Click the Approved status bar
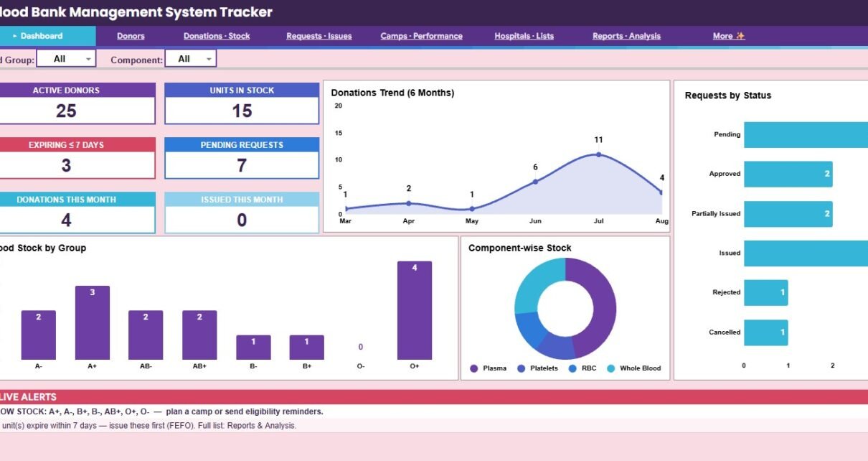868x461 pixels. (788, 174)
